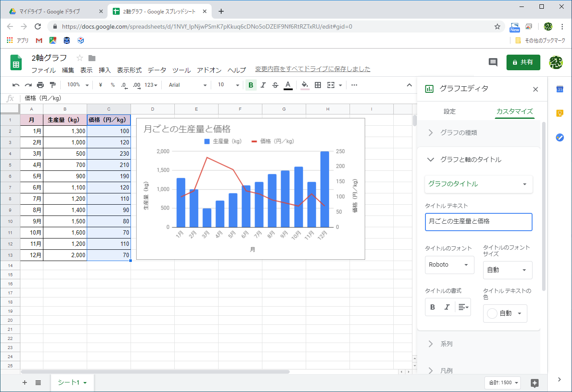Open the title text color 自動 picker

pyautogui.click(x=505, y=313)
